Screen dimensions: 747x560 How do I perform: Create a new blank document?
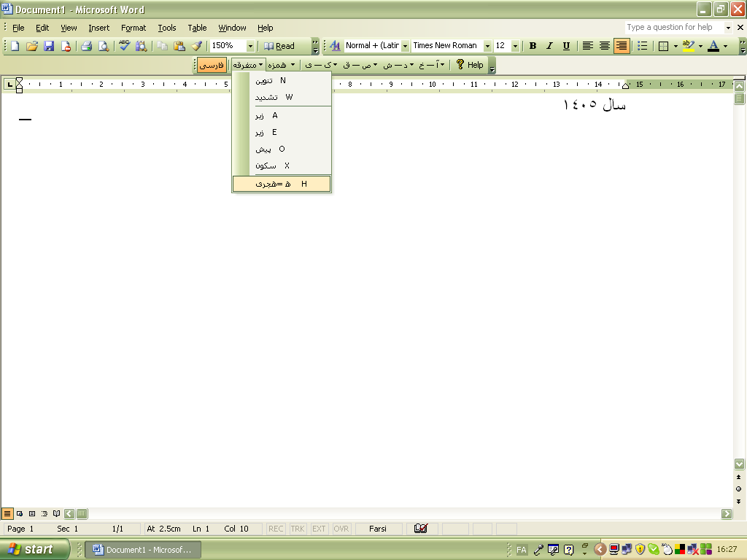15,46
